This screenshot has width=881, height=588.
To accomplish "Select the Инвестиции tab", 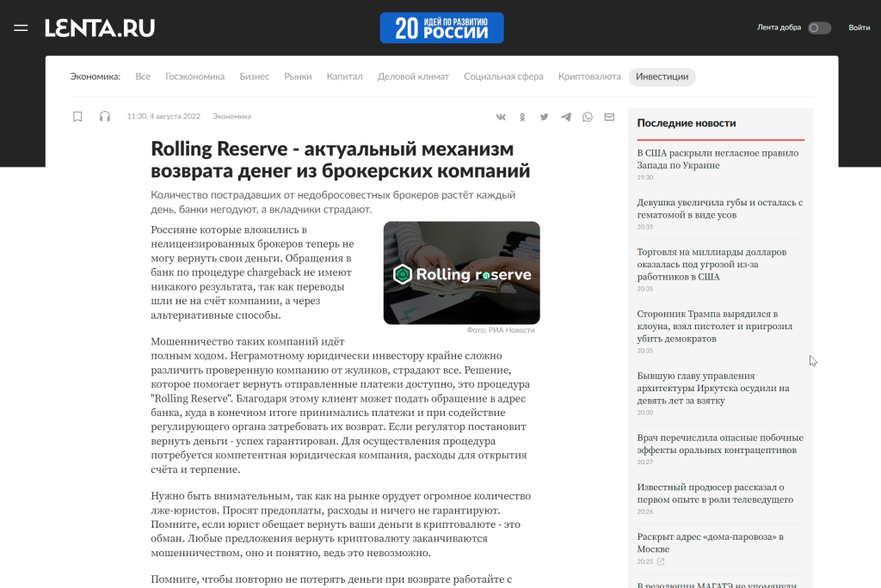I will [662, 77].
